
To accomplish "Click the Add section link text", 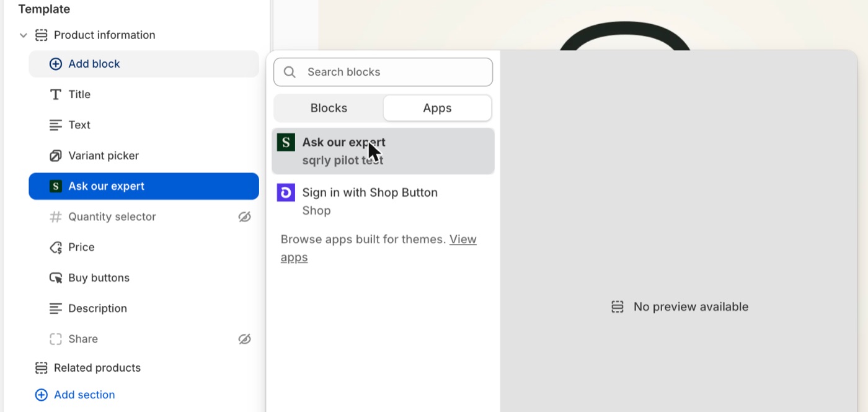I will pyautogui.click(x=84, y=395).
